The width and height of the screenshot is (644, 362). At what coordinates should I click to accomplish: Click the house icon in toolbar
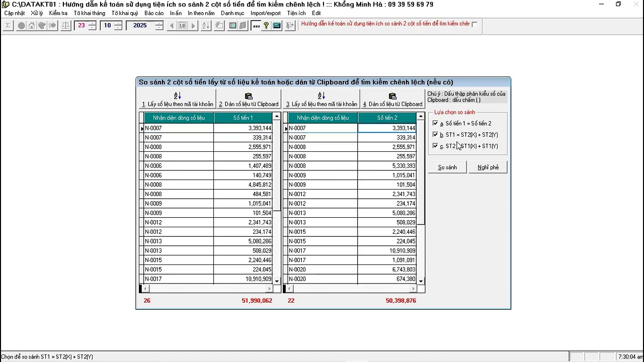(32, 26)
